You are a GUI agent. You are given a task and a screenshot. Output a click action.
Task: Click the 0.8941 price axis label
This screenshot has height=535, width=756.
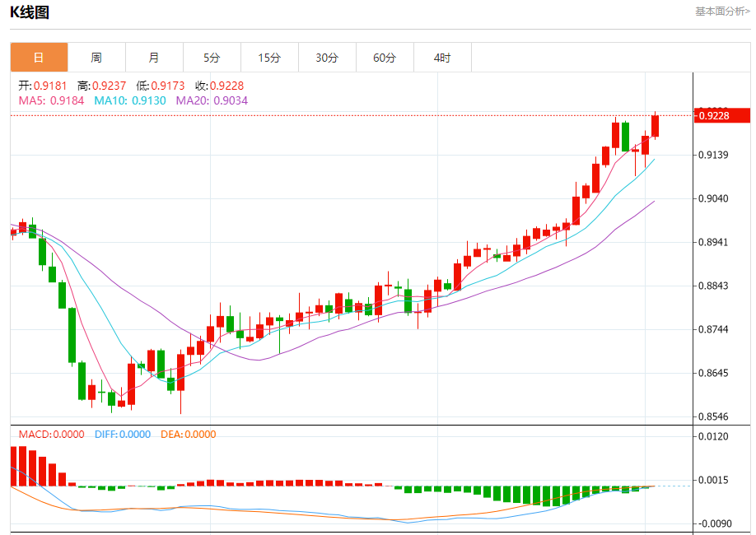pyautogui.click(x=713, y=242)
